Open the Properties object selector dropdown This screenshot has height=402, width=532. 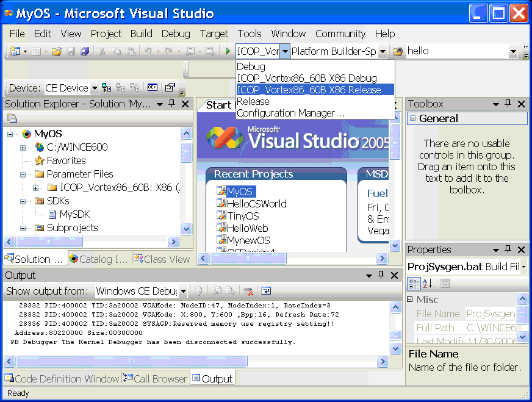524,267
